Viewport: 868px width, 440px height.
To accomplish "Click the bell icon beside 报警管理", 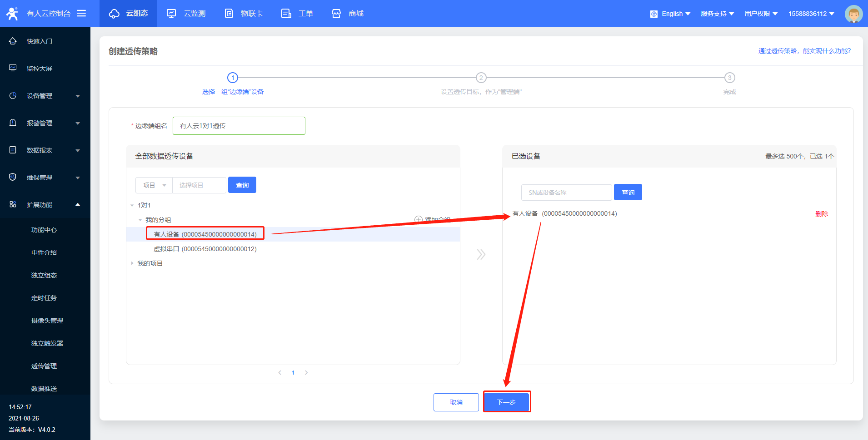I will point(13,123).
